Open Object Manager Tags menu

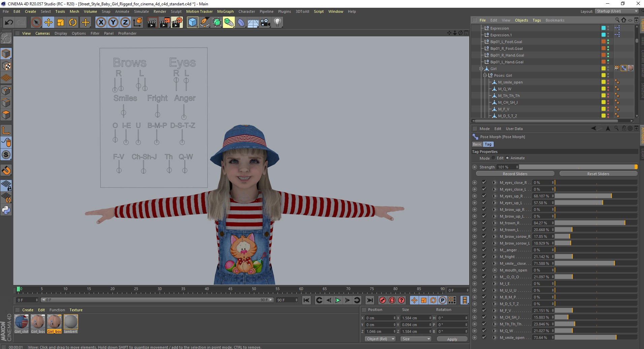point(537,20)
